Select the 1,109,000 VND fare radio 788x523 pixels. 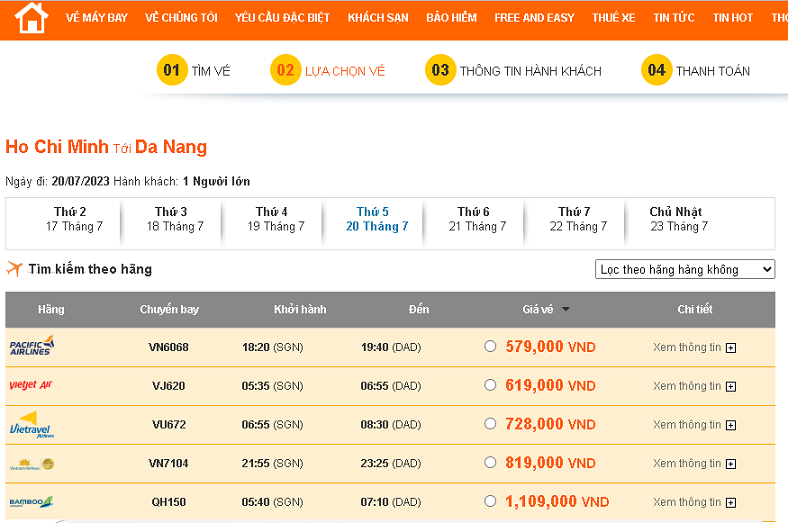pyautogui.click(x=490, y=501)
